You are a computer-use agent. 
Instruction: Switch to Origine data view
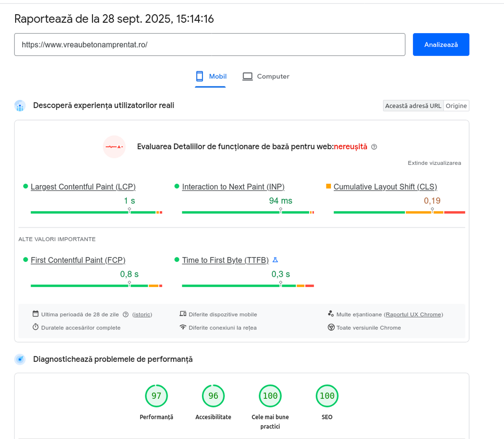tap(456, 106)
